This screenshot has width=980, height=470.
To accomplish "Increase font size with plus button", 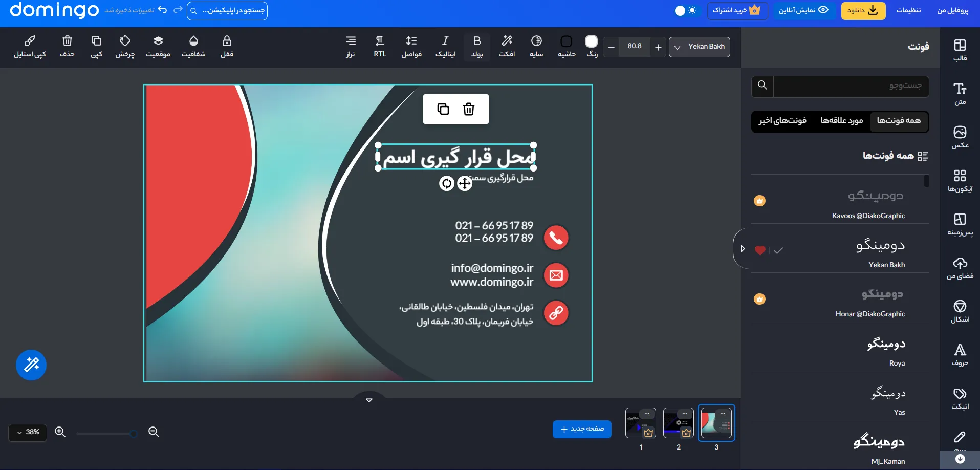I will coord(659,47).
